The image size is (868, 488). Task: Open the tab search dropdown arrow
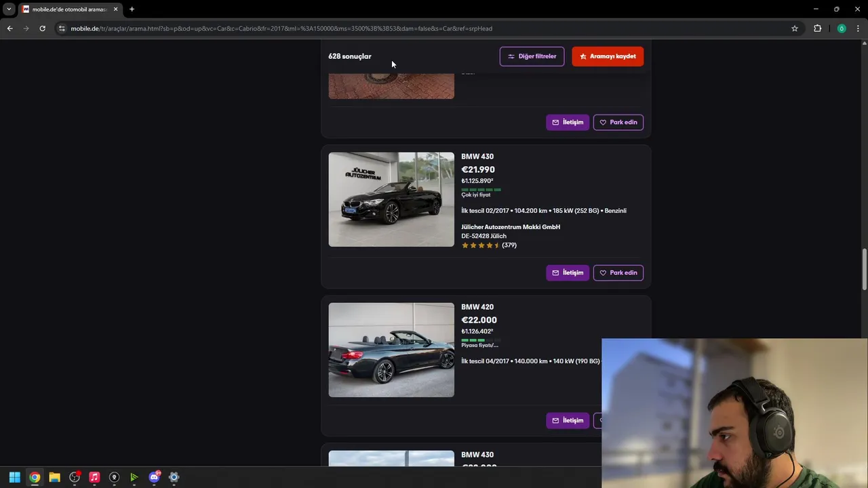[x=9, y=9]
